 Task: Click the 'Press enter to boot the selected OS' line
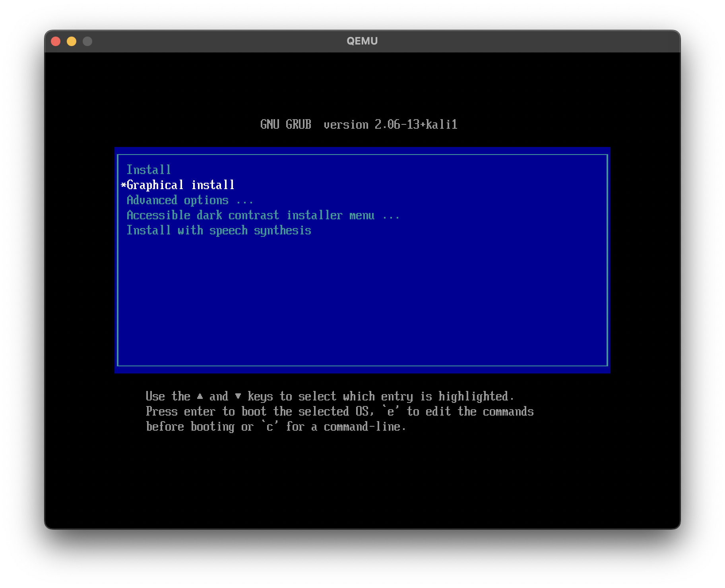pos(339,411)
